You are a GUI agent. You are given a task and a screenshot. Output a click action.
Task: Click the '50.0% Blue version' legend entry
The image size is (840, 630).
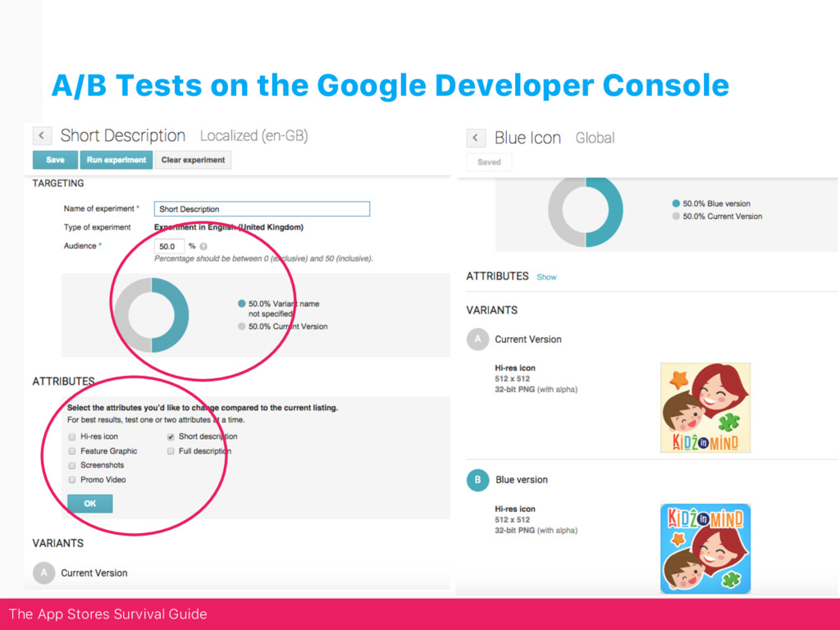[711, 203]
